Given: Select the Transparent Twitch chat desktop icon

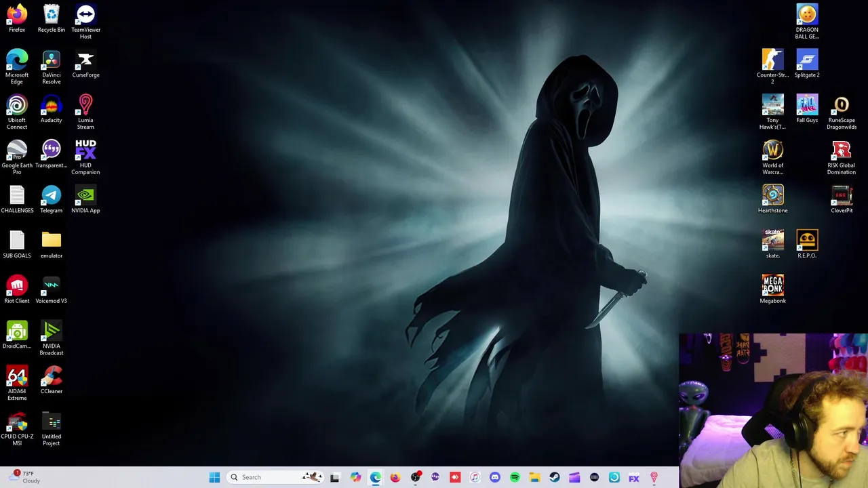Looking at the screenshot, I should coord(52,155).
